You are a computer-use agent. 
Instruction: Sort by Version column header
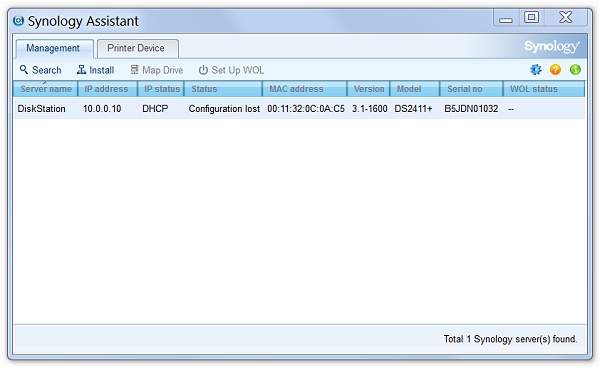click(369, 89)
